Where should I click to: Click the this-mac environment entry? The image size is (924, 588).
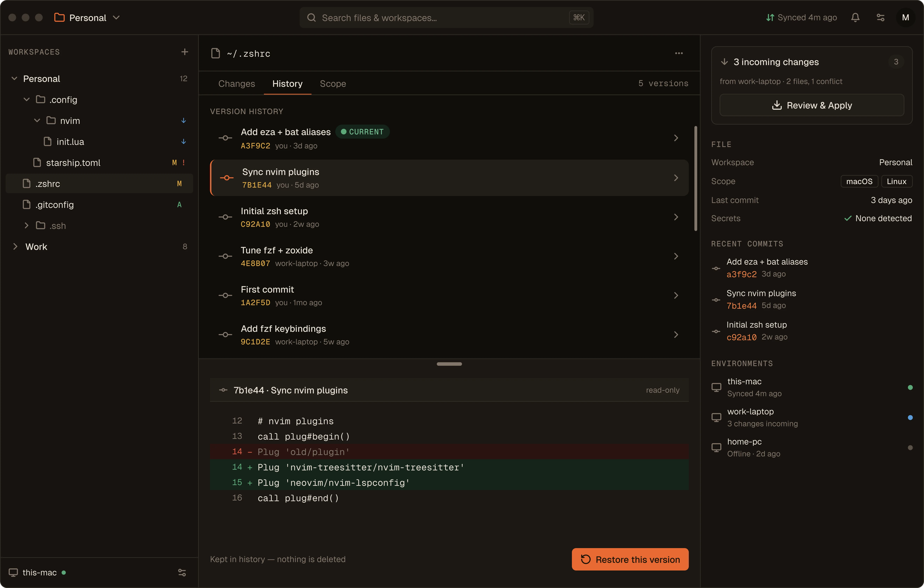pyautogui.click(x=812, y=387)
